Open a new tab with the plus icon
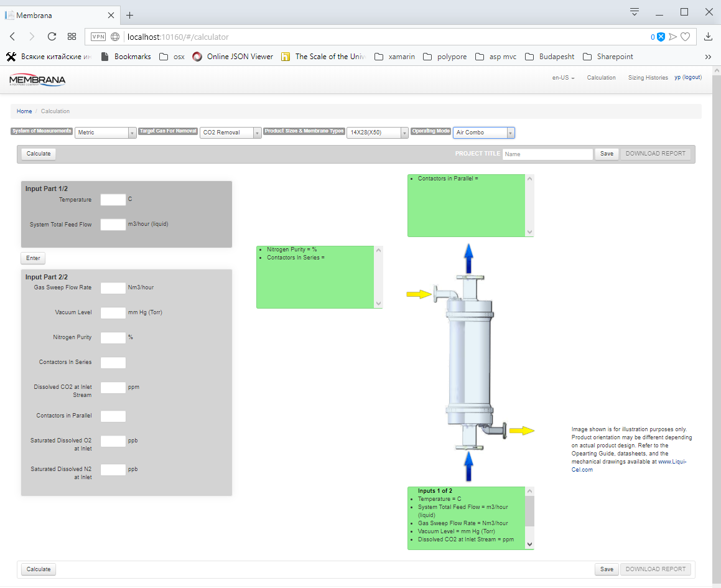 pos(129,15)
